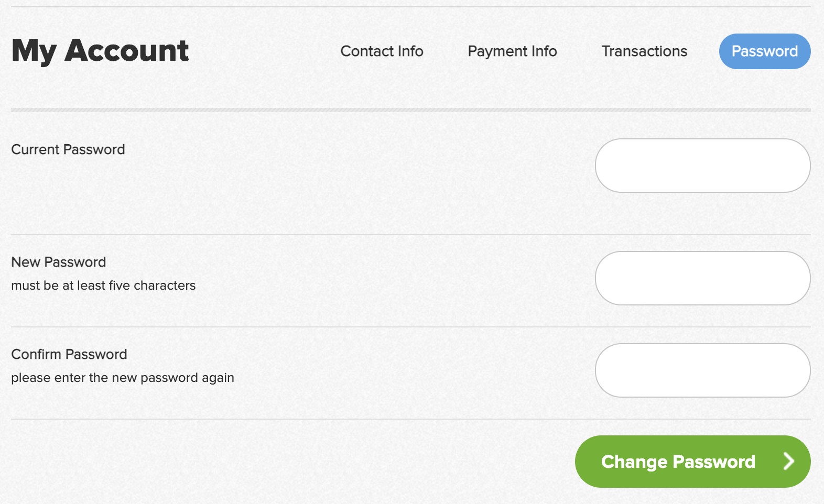824x504 pixels.
Task: Click the chevron arrow on Change Password
Action: coord(789,461)
